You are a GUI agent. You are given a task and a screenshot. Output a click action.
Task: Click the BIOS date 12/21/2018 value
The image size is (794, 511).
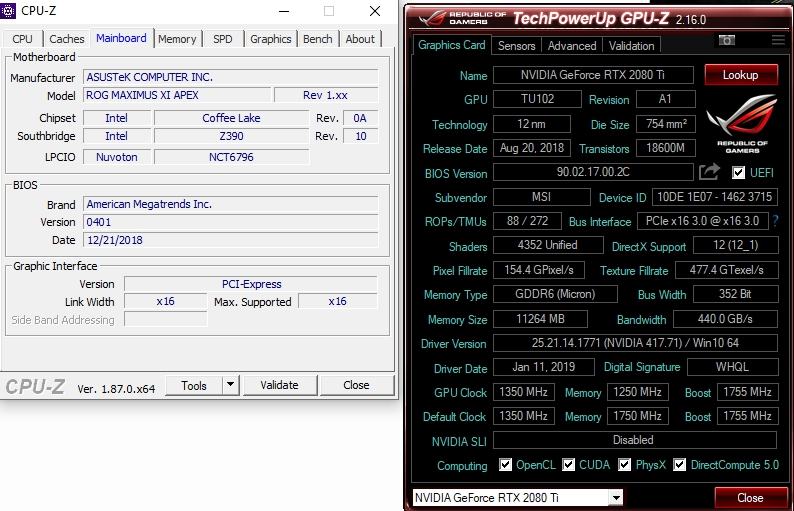click(230, 240)
